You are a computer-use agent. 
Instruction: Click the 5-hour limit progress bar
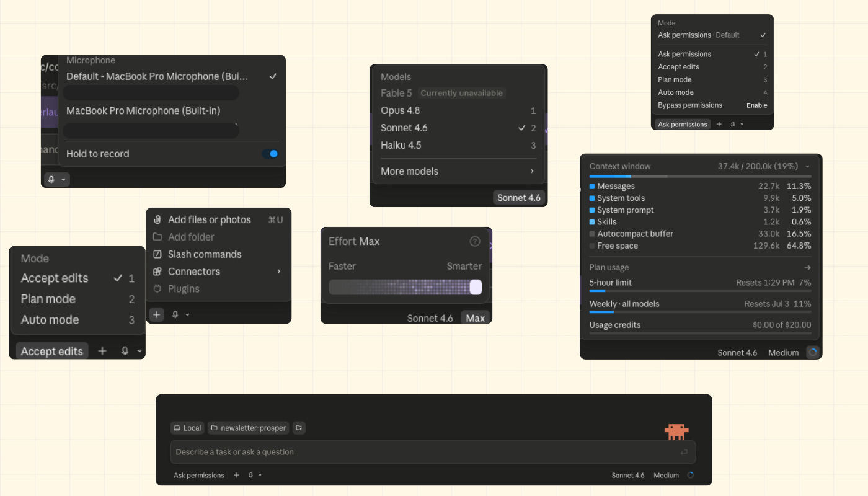700,290
